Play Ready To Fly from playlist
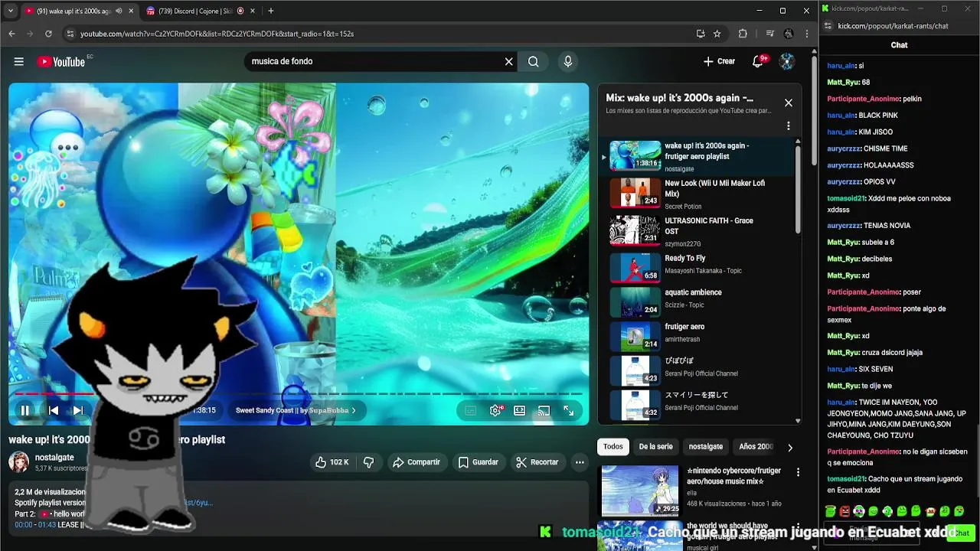This screenshot has height=551, width=980. pos(697,267)
